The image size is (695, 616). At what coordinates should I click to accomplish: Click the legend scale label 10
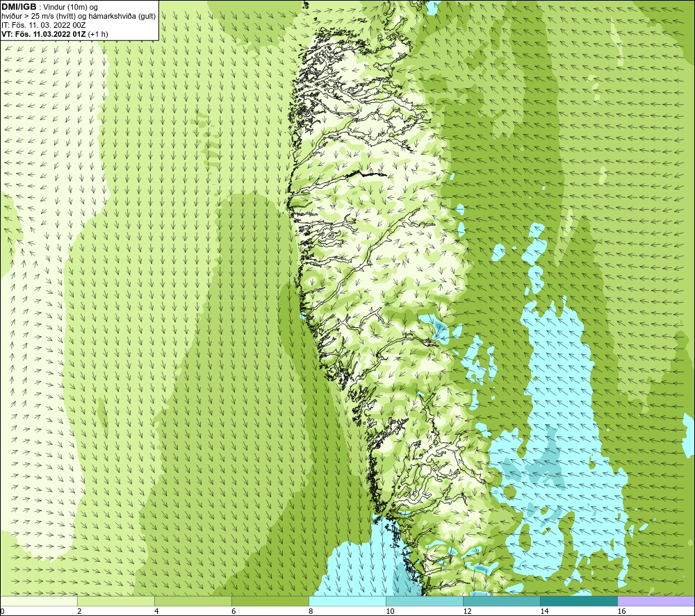tap(390, 611)
